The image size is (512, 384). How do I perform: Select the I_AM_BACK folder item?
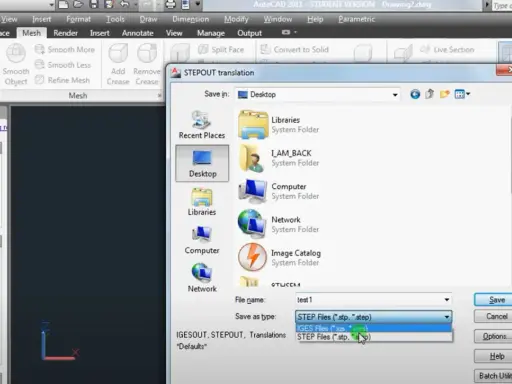coord(278,158)
